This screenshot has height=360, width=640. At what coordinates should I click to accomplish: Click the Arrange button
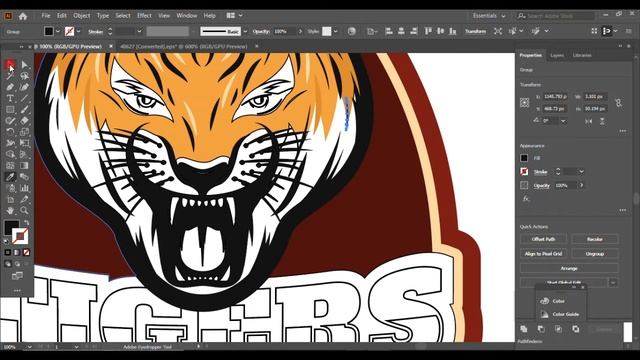coord(569,268)
